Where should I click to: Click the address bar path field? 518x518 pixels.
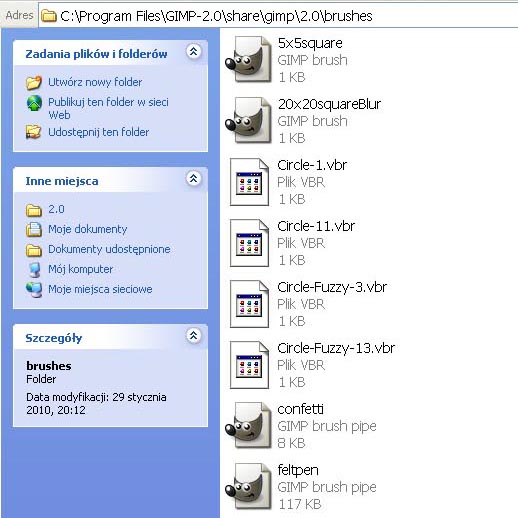(x=278, y=16)
